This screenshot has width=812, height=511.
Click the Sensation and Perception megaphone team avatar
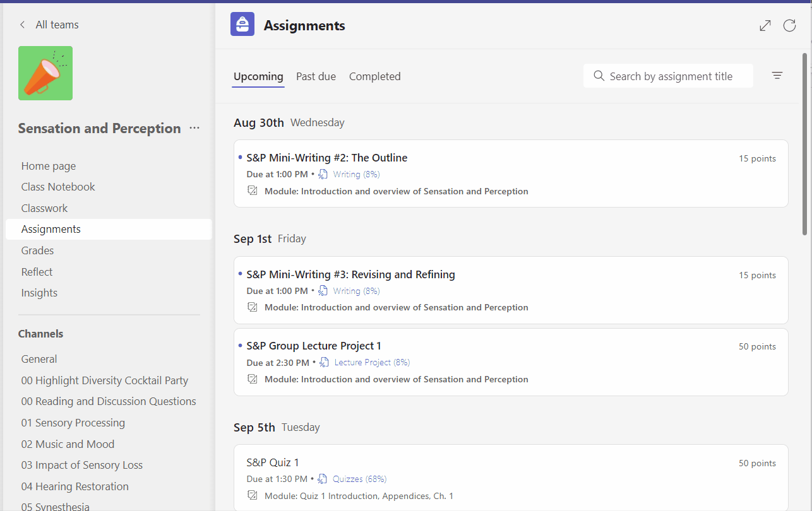click(x=45, y=73)
